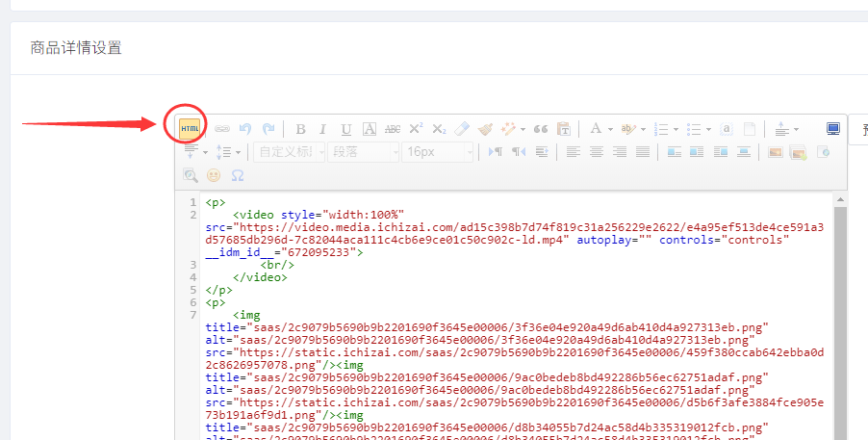Toggle italic formatting
The height and width of the screenshot is (440, 868).
322,129
